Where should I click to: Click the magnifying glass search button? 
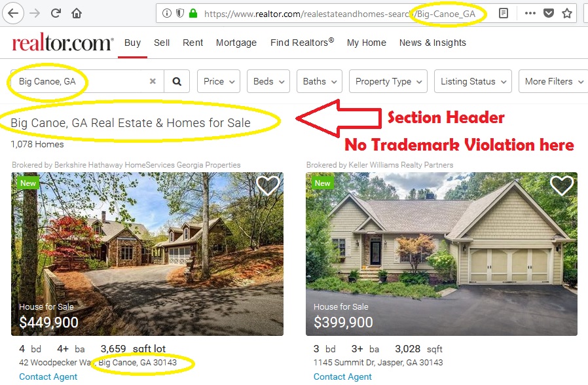coord(177,81)
